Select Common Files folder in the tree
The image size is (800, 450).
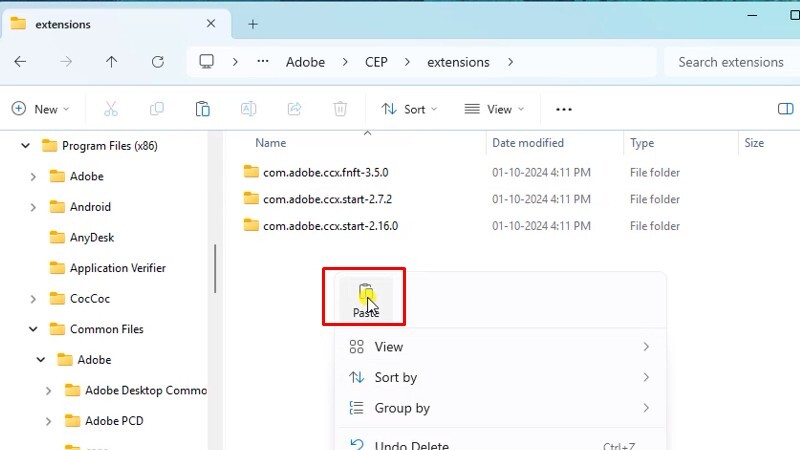[x=107, y=330]
